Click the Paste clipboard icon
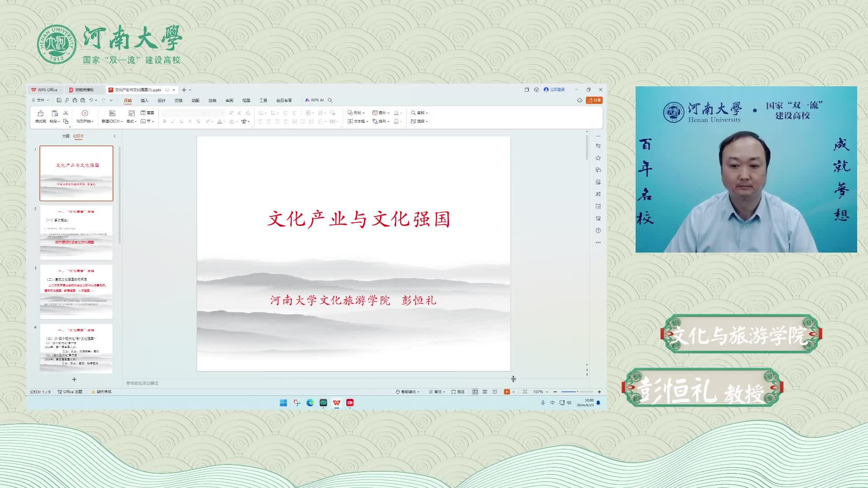The width and height of the screenshot is (868, 488). (55, 113)
